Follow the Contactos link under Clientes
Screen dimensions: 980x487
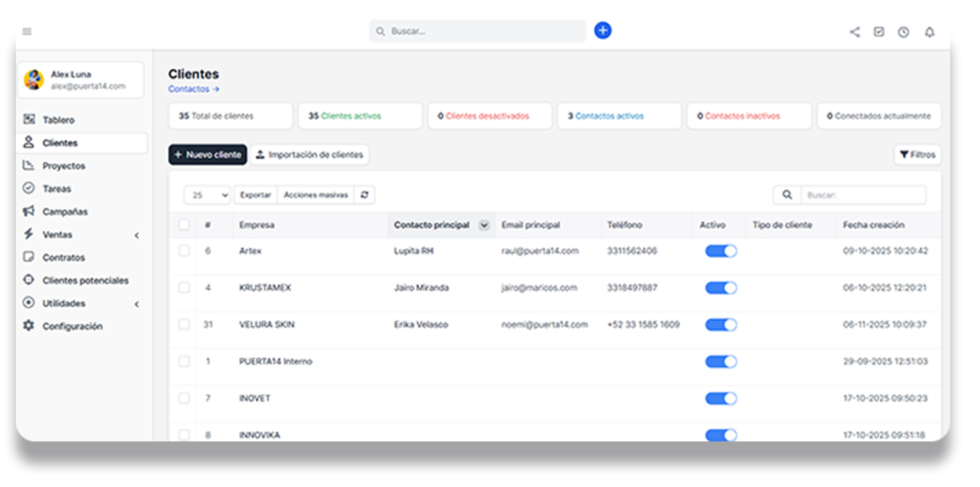click(x=193, y=89)
